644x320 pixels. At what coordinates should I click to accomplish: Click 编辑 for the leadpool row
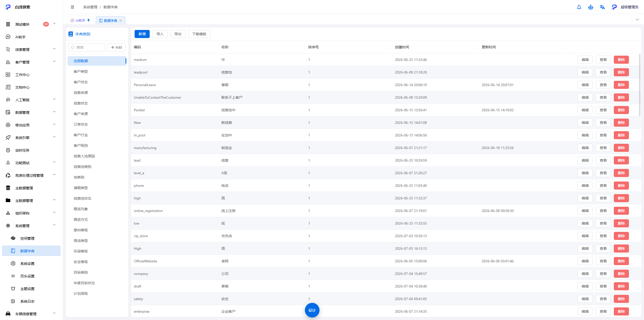585,72
